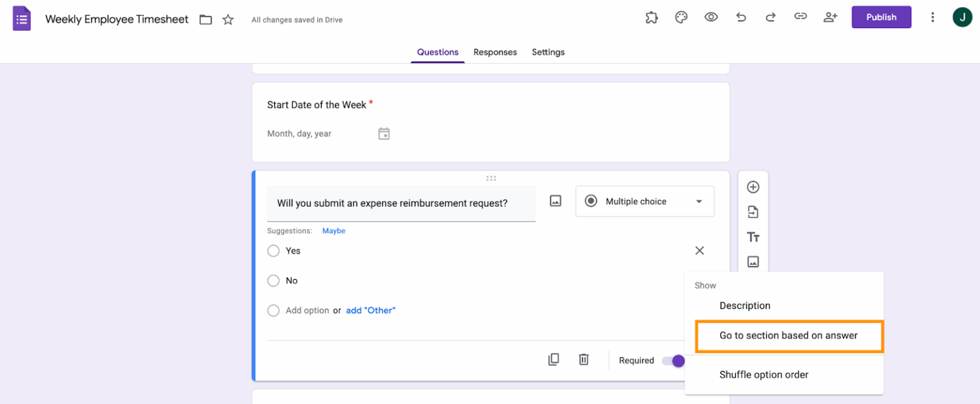Image resolution: width=980 pixels, height=404 pixels.
Task: Add collaborators to the form
Action: click(830, 17)
